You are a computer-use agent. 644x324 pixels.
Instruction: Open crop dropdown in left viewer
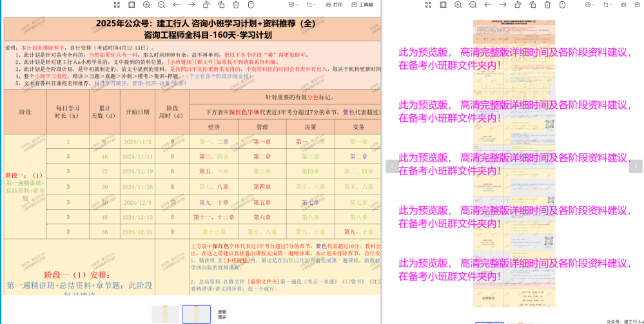(311, 5)
